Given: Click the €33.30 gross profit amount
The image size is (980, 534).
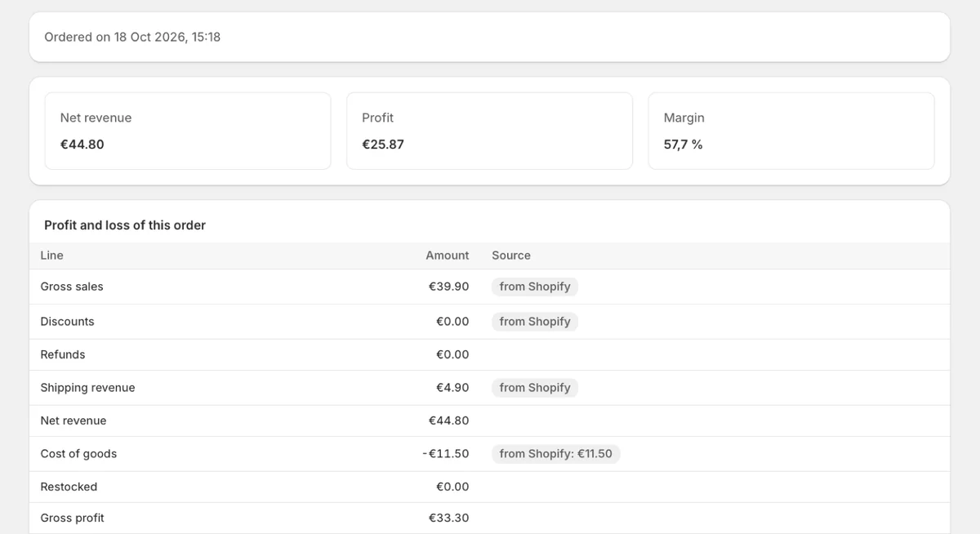Looking at the screenshot, I should (x=449, y=518).
